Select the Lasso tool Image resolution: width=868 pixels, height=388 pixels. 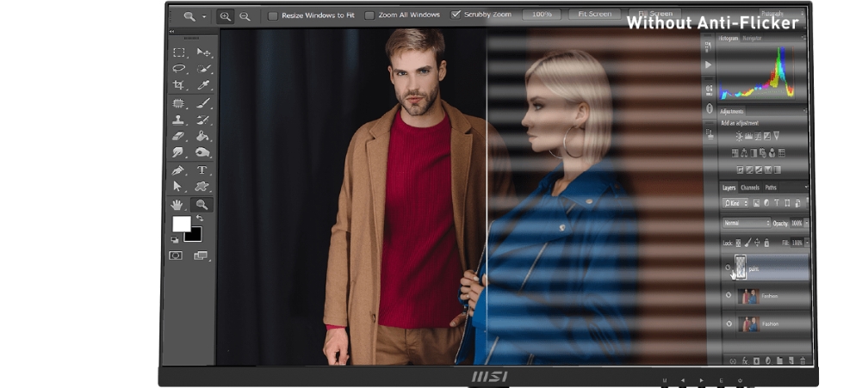pyautogui.click(x=179, y=69)
